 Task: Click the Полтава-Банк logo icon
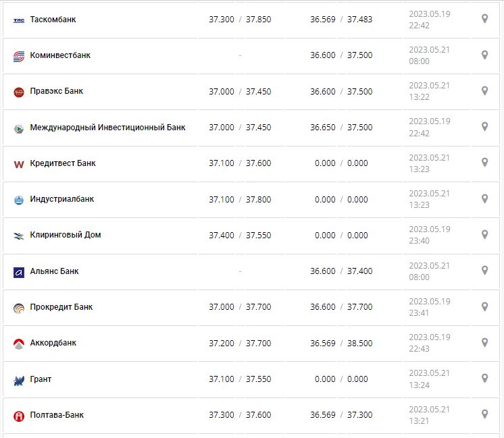point(19,416)
